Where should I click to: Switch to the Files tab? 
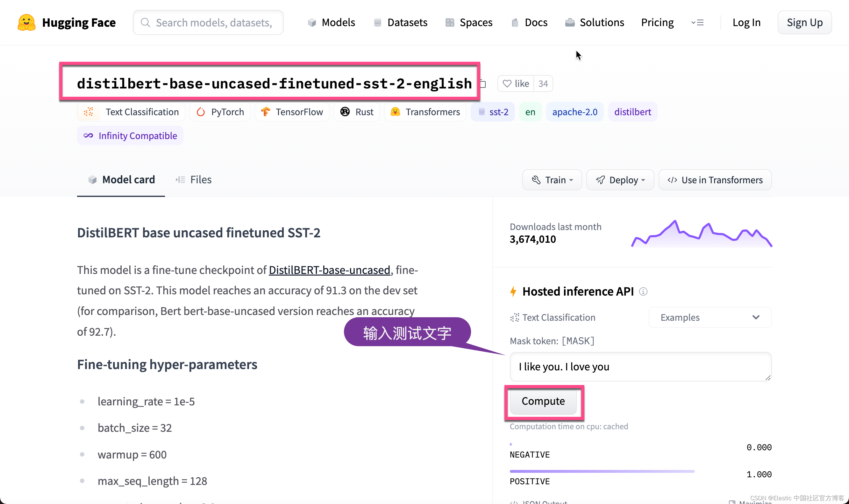tap(194, 179)
